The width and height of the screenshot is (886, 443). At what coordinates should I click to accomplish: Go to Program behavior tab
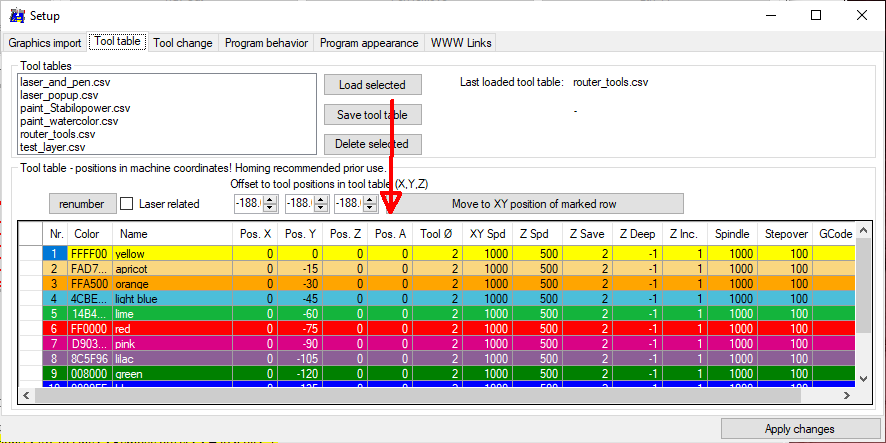267,43
